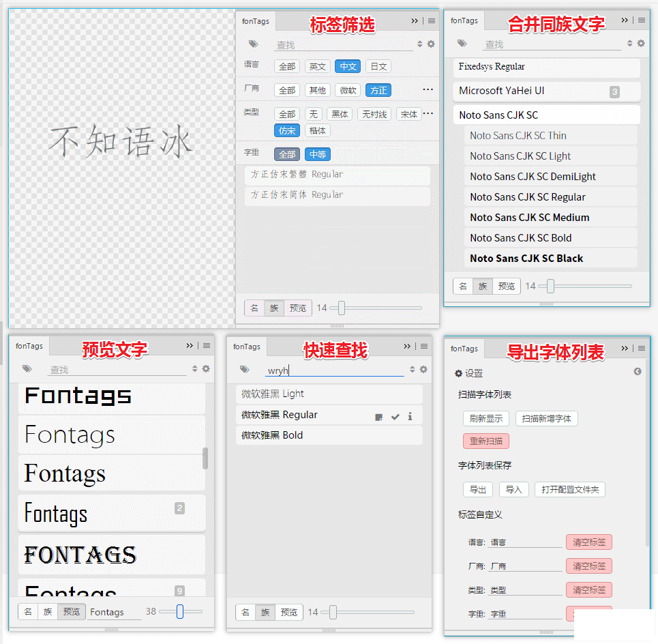Open settings gear in the 快速查找 panel

tap(423, 370)
